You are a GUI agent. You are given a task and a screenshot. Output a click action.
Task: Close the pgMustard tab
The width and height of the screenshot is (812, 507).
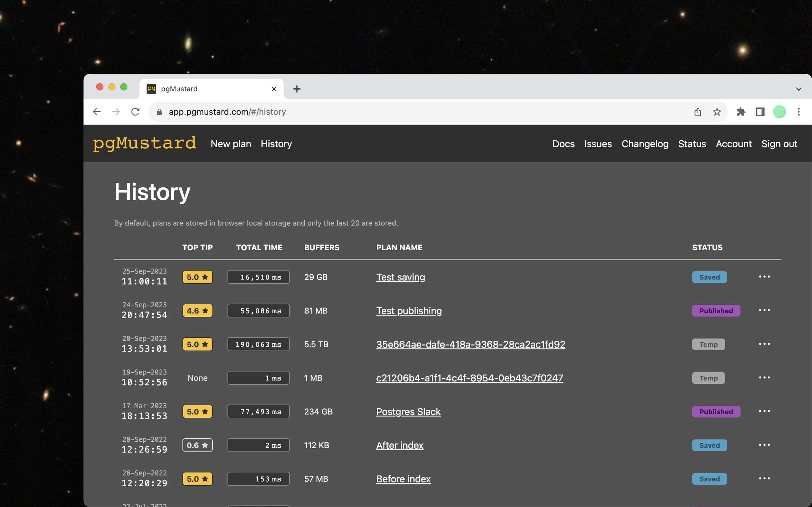[x=274, y=89]
